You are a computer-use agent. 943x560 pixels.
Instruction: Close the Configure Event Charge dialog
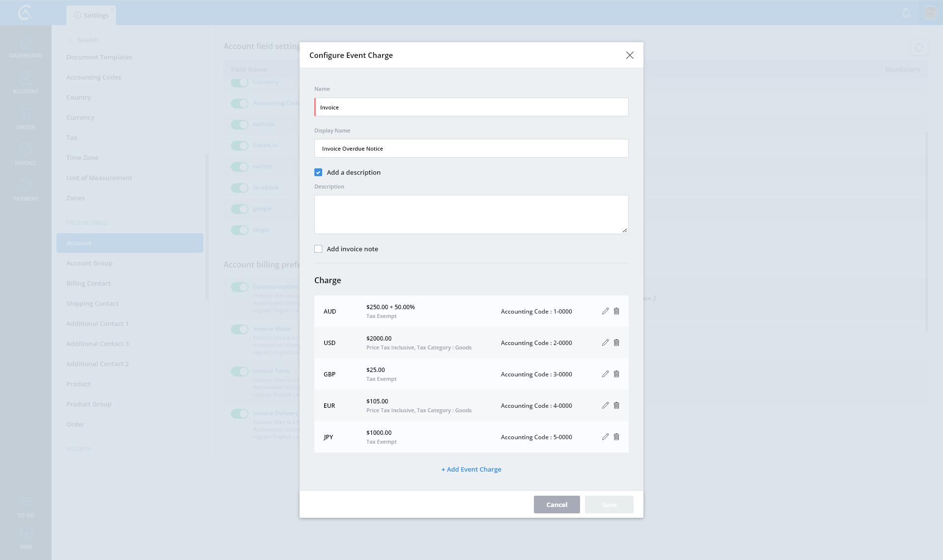click(630, 55)
